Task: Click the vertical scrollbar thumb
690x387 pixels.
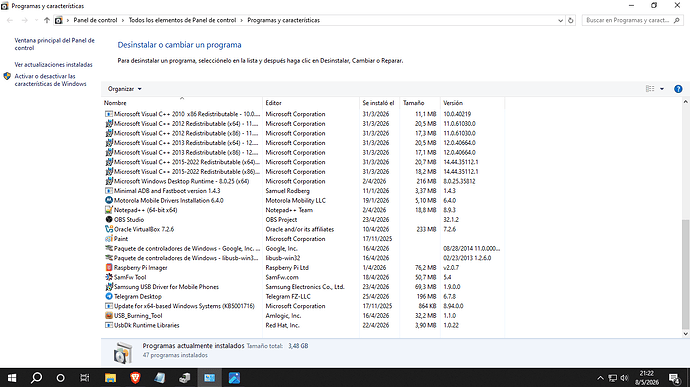Action: coord(685,274)
